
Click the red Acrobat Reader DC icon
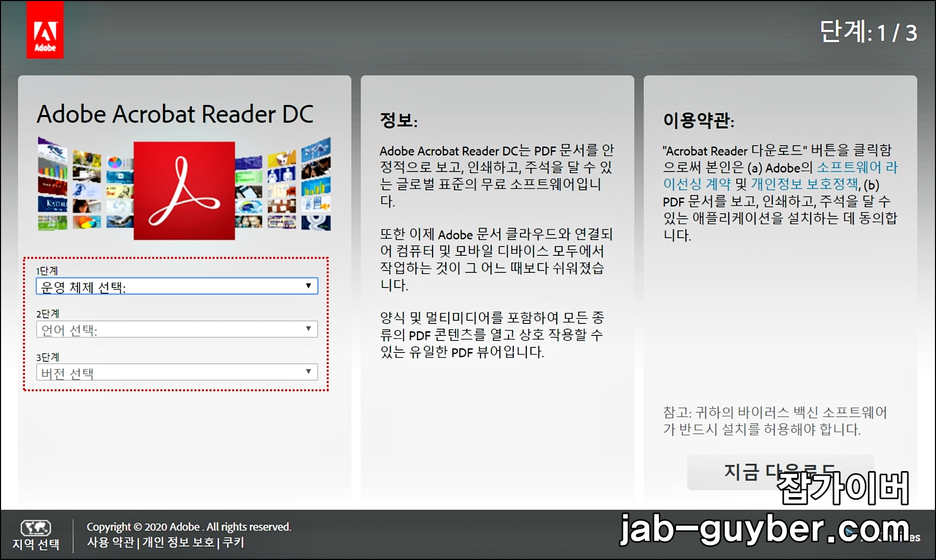(184, 191)
